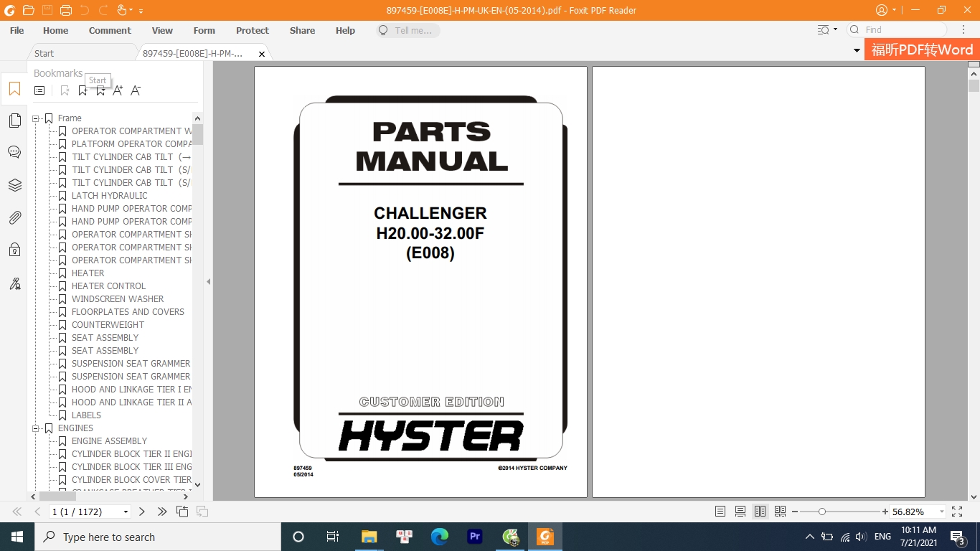The image size is (980, 551).
Task: Open Task View on the taskbar
Action: pos(333,537)
